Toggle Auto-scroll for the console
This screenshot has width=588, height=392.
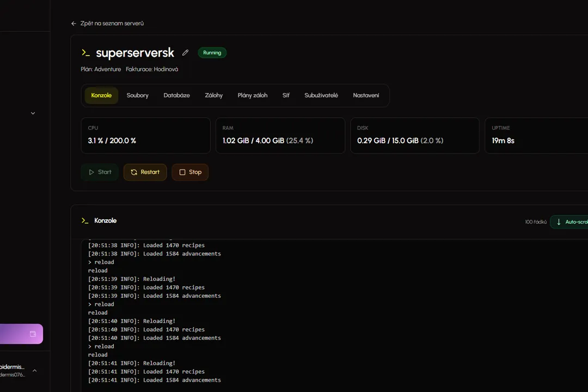tap(571, 222)
